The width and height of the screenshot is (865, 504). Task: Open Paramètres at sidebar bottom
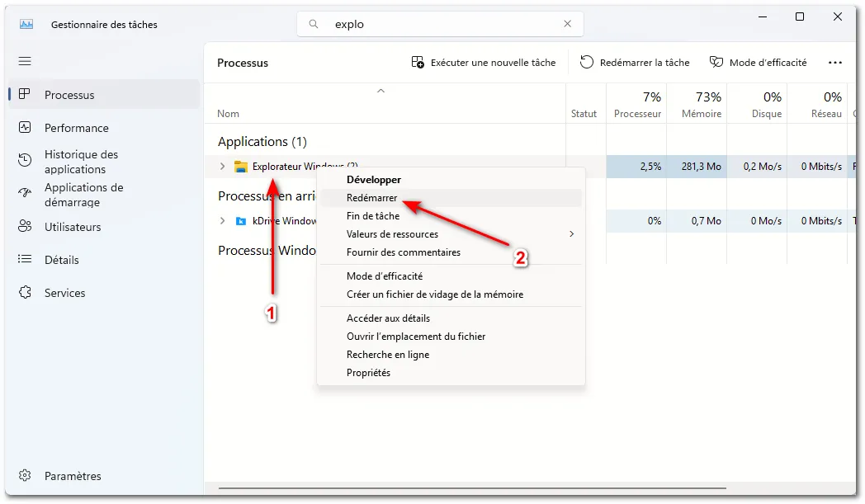click(x=104, y=475)
